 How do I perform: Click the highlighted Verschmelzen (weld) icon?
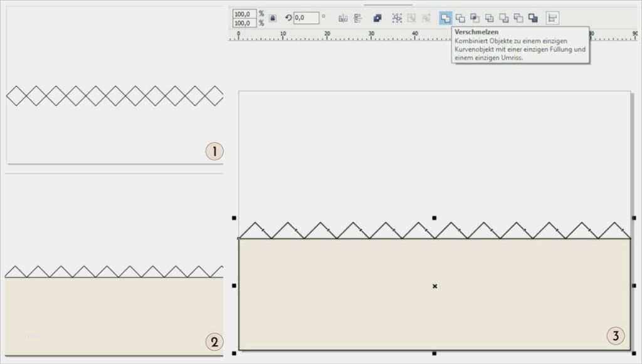pos(445,18)
